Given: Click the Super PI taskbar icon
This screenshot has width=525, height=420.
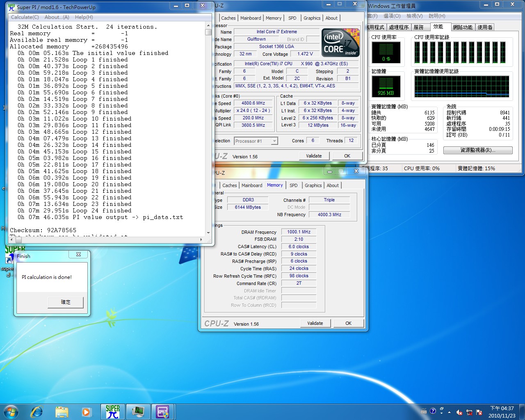Looking at the screenshot, I should click(113, 411).
